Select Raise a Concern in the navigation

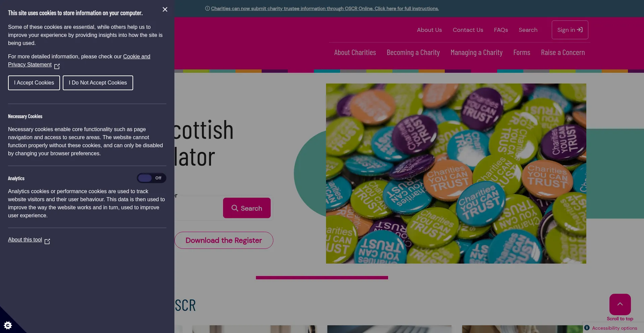pos(563,53)
